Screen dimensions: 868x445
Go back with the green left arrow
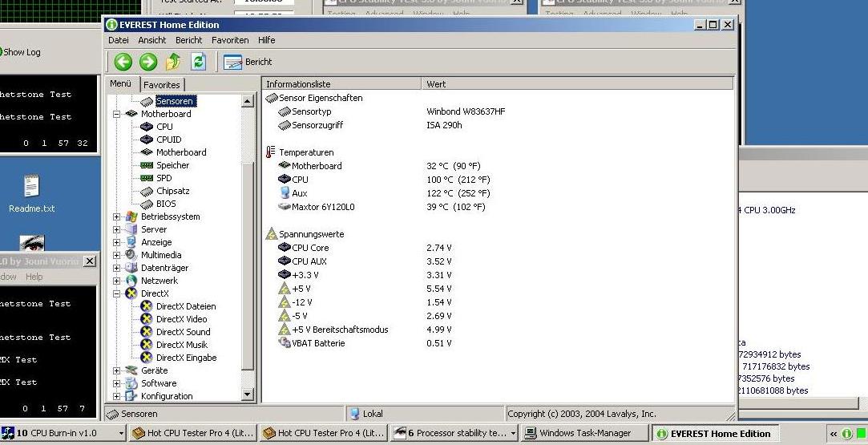click(123, 62)
